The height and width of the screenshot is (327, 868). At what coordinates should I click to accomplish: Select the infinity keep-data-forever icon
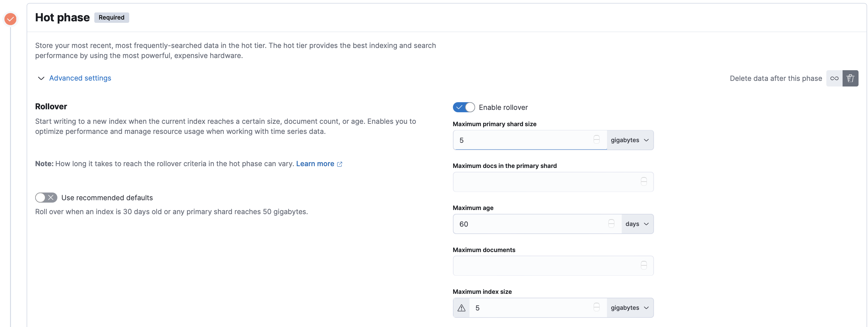click(834, 78)
